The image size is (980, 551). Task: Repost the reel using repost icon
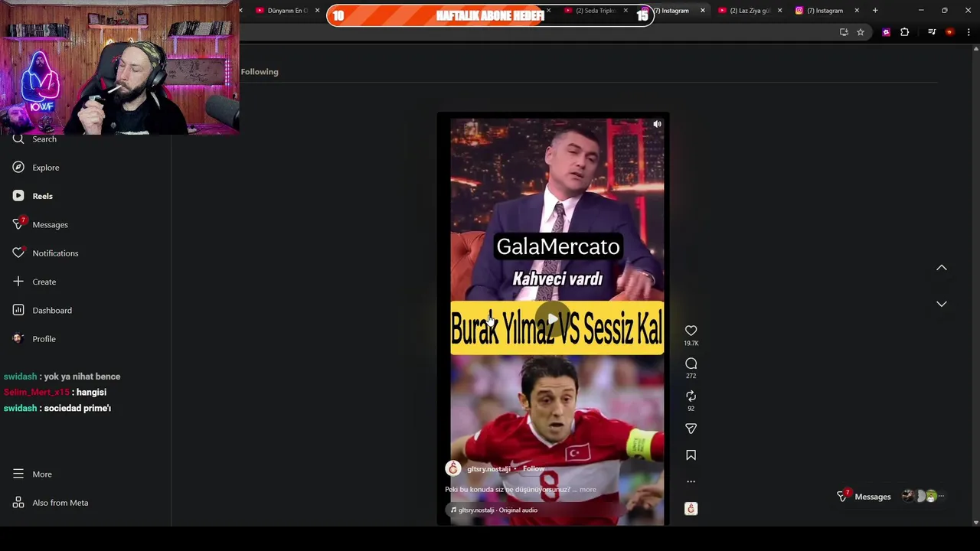pyautogui.click(x=691, y=396)
